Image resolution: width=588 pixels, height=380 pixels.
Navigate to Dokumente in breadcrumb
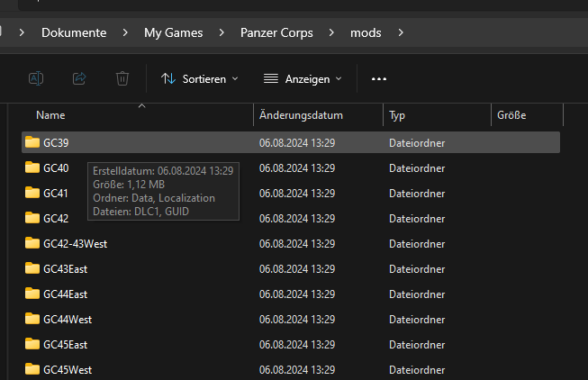(74, 32)
